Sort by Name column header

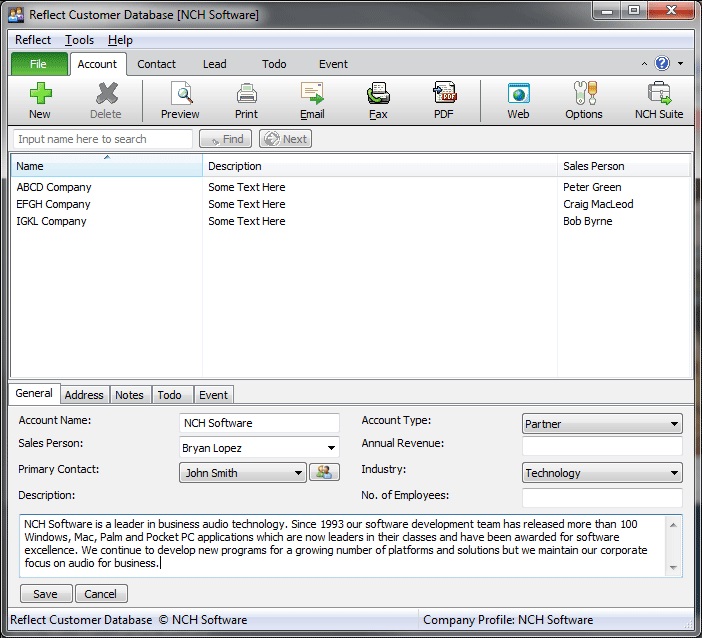[107, 166]
